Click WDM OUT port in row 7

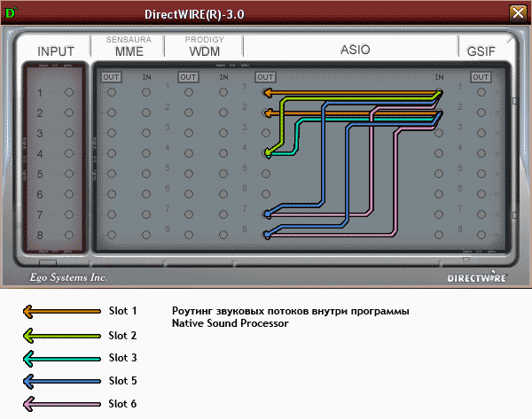coord(189,214)
